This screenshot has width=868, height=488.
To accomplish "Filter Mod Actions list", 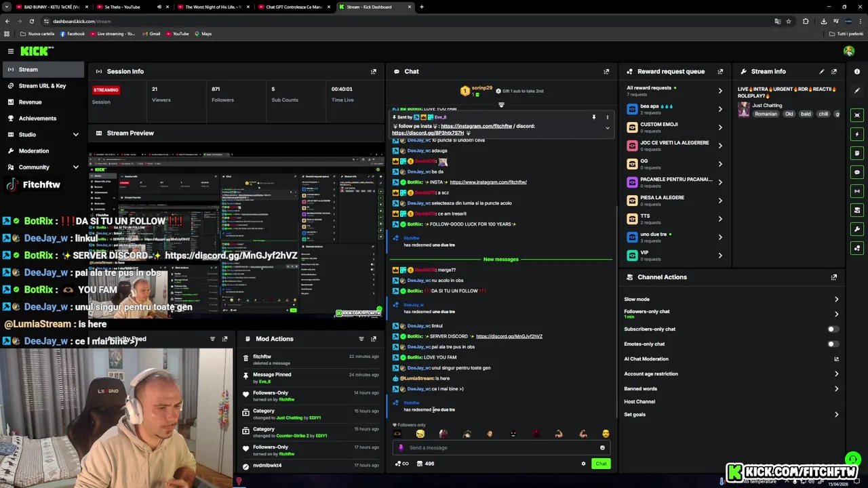I will (361, 339).
